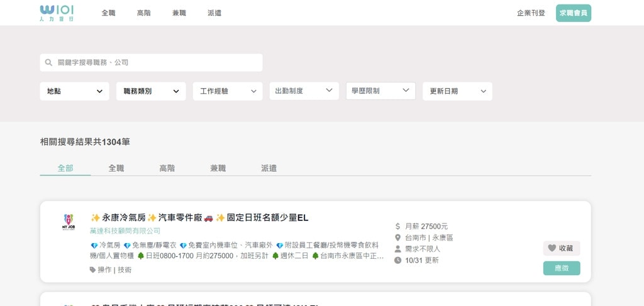The height and width of the screenshot is (306, 644).
Task: Click the 企業刊登 link
Action: point(531,13)
